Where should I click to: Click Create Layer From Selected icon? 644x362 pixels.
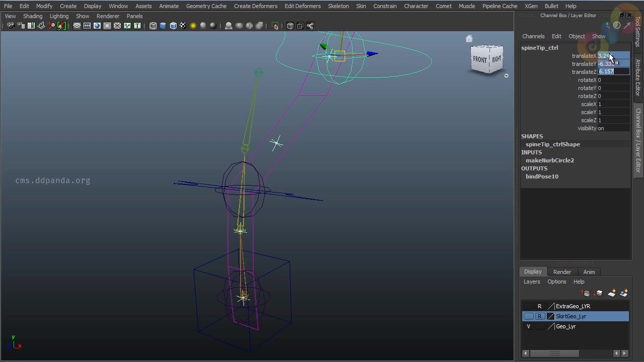point(624,293)
